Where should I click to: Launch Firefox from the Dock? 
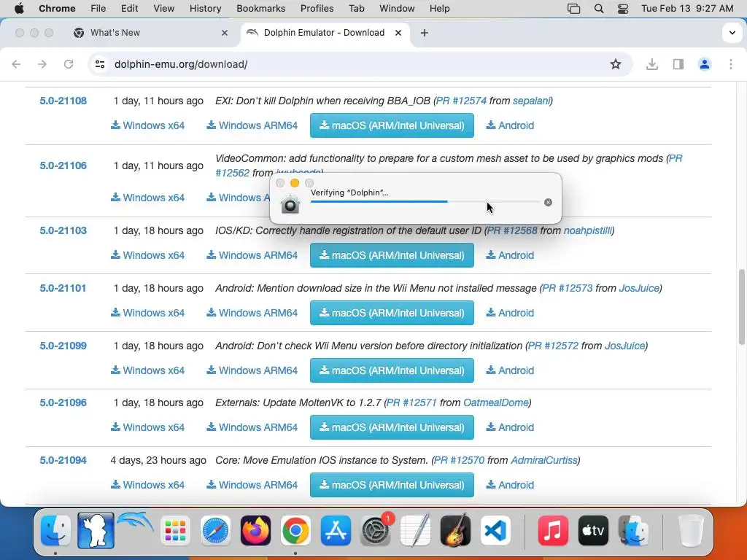(256, 531)
